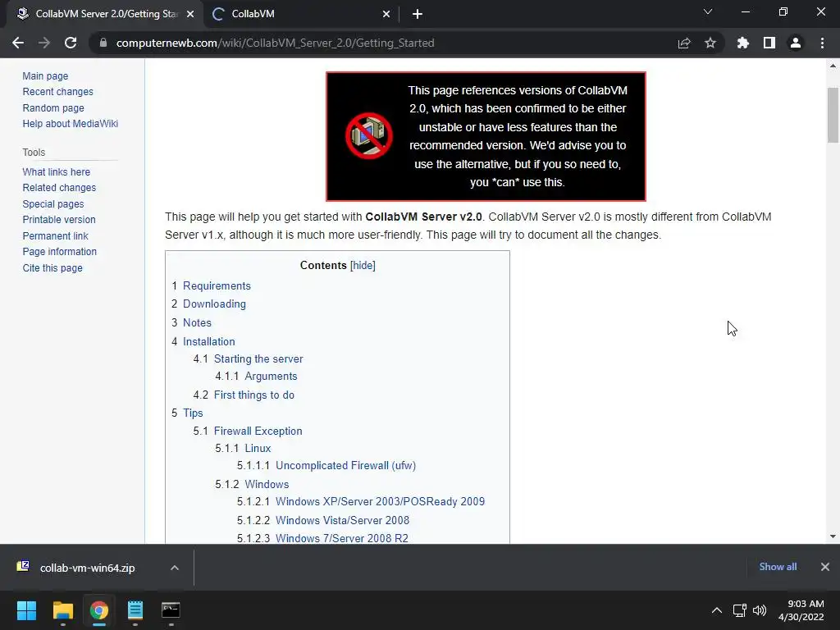Jump to First things to do

coord(254,395)
